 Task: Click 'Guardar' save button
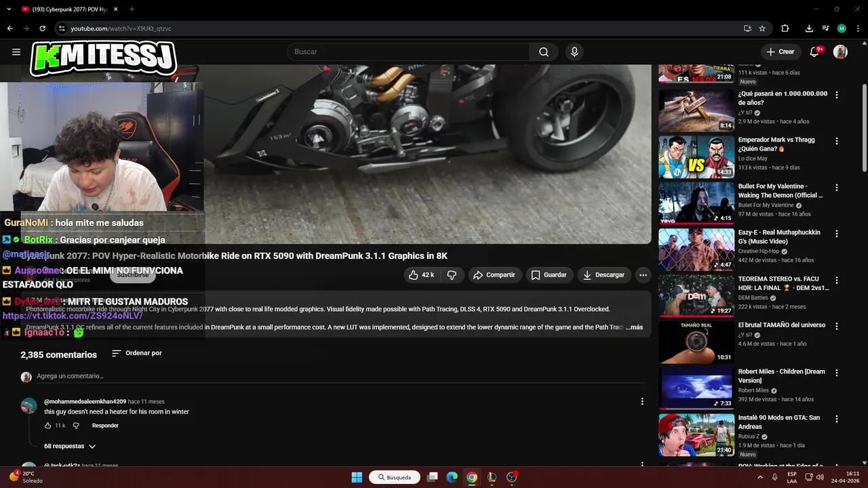549,274
